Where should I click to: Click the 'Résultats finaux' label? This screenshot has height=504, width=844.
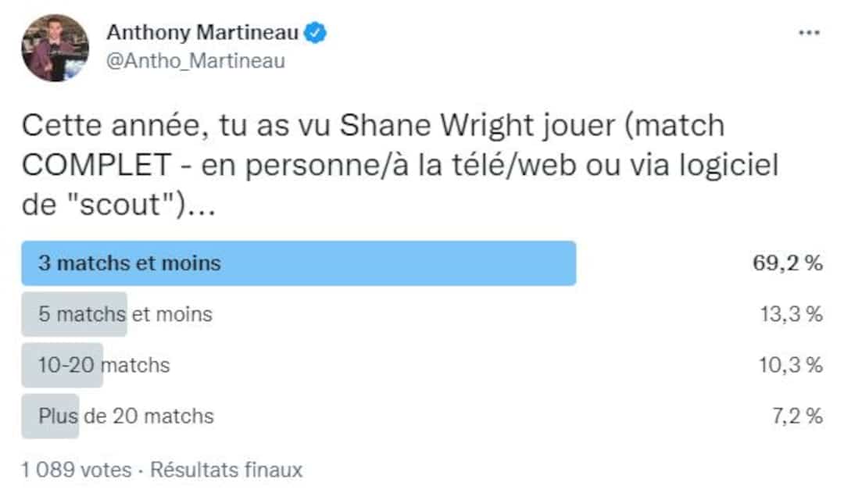pyautogui.click(x=226, y=470)
